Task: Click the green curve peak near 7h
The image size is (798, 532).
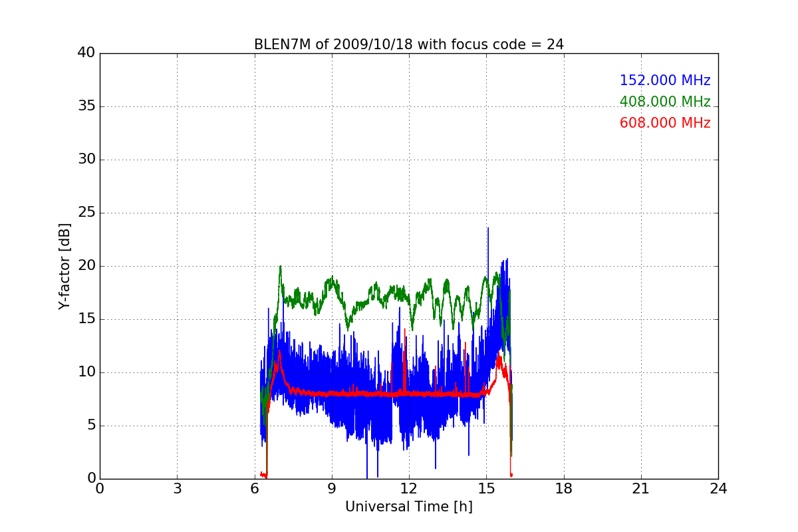Action: 281,267
